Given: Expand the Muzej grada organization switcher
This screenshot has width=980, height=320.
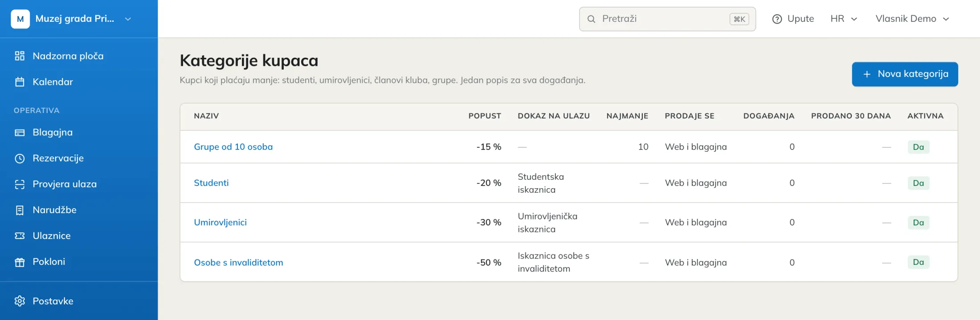Looking at the screenshot, I should tap(71, 19).
